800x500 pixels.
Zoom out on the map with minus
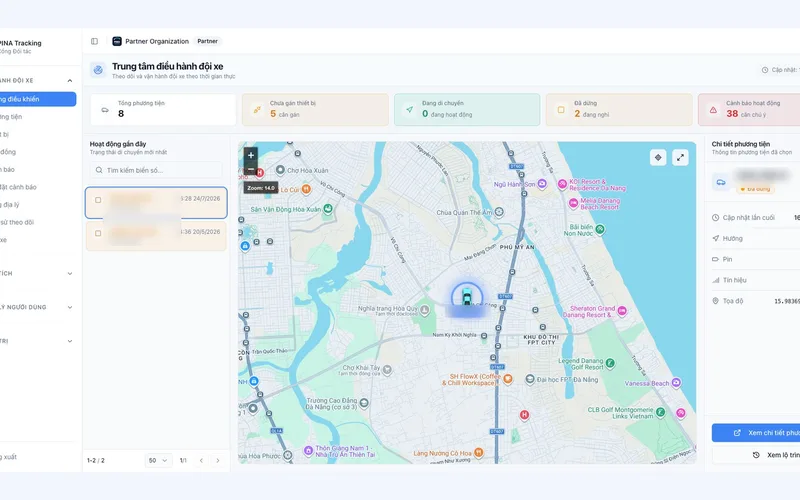pos(251,169)
